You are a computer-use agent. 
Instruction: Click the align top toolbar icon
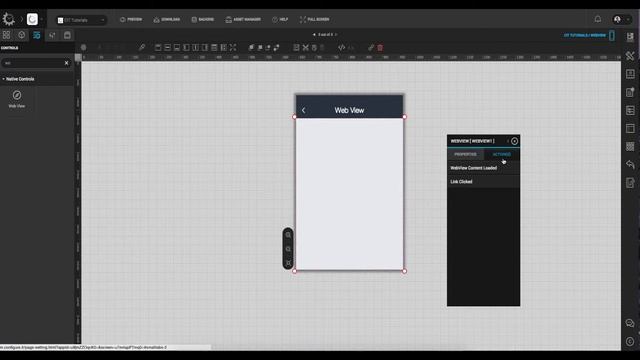(x=158, y=48)
